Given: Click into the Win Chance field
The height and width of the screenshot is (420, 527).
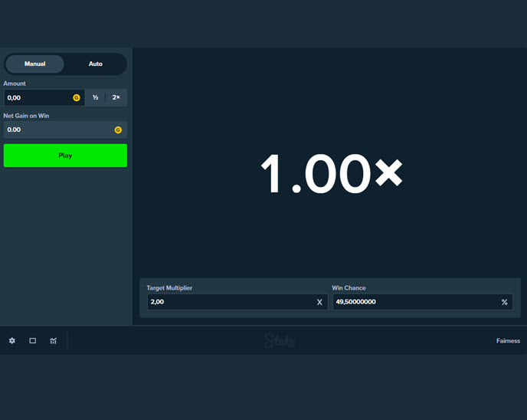Looking at the screenshot, I should [414, 302].
